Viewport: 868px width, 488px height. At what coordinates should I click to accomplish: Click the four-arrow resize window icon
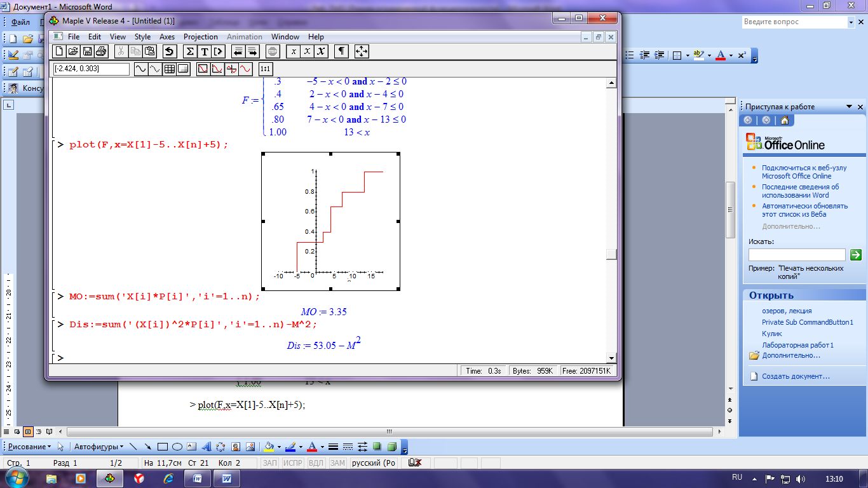coord(362,51)
